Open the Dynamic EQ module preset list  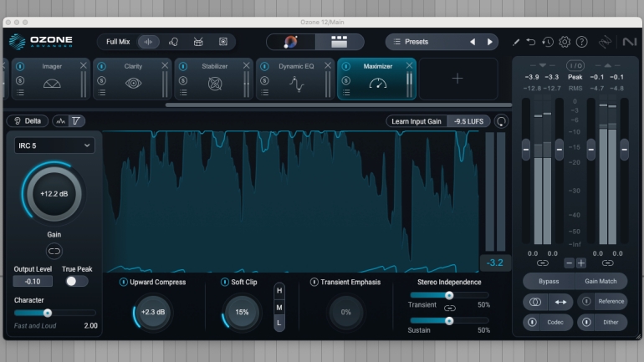(264, 93)
